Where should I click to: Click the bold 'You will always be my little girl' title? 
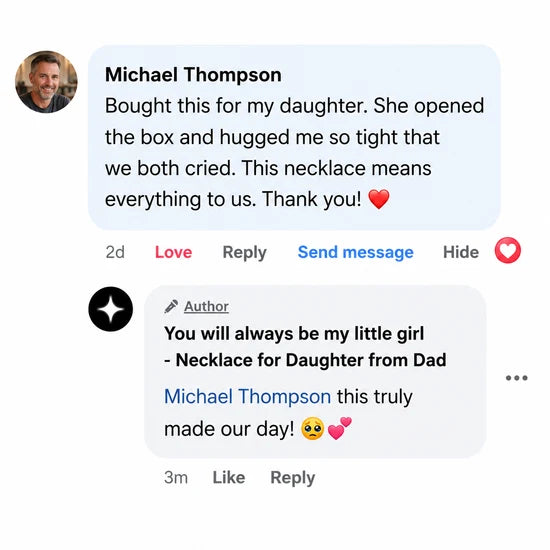coord(294,333)
